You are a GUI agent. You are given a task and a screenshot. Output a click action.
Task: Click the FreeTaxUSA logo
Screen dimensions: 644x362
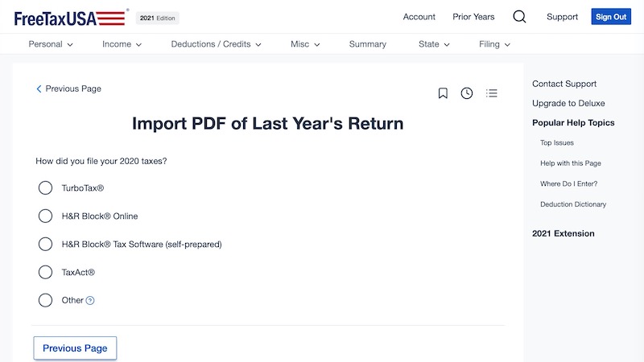(x=70, y=18)
